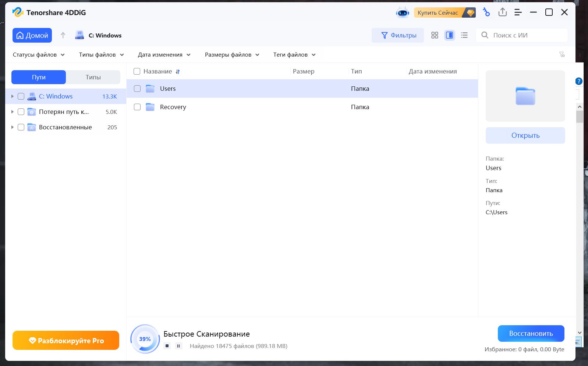The width and height of the screenshot is (588, 366).
Task: Click the search magnifier icon
Action: [x=485, y=35]
